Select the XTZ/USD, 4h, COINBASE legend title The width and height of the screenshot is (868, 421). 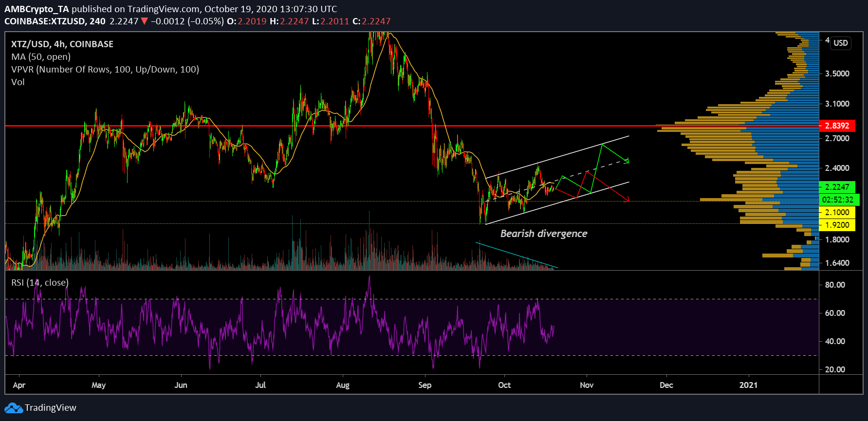click(x=62, y=44)
